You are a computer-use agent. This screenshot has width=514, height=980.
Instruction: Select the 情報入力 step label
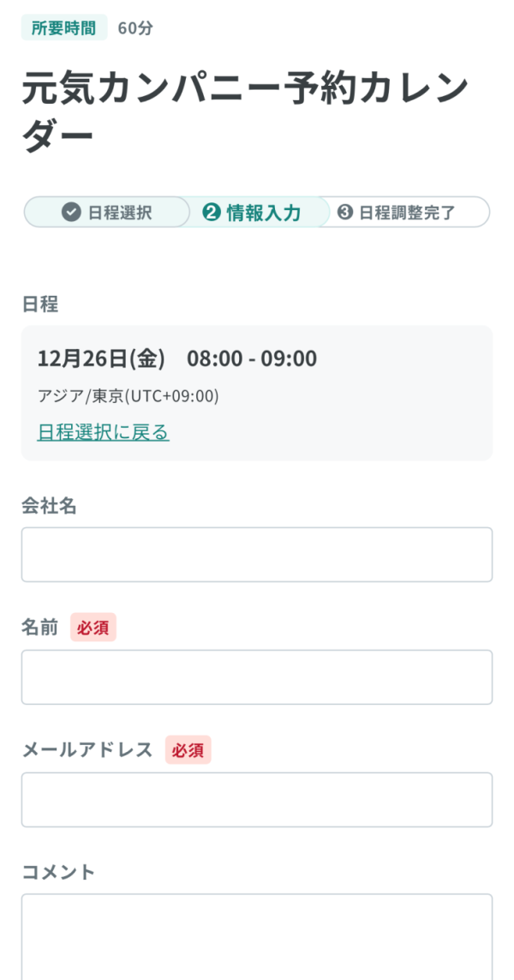pyautogui.click(x=264, y=213)
